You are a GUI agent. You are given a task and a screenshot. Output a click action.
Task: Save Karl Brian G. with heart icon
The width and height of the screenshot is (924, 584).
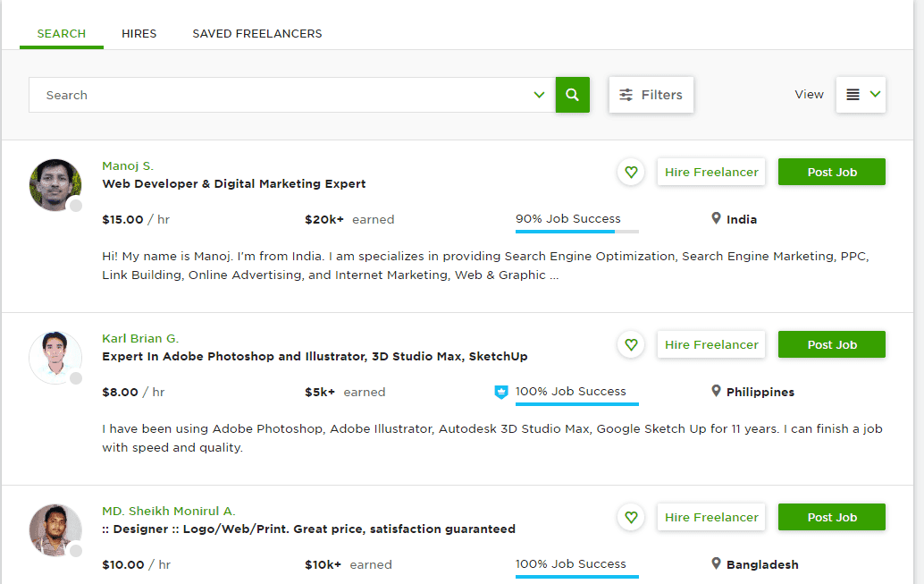(631, 344)
